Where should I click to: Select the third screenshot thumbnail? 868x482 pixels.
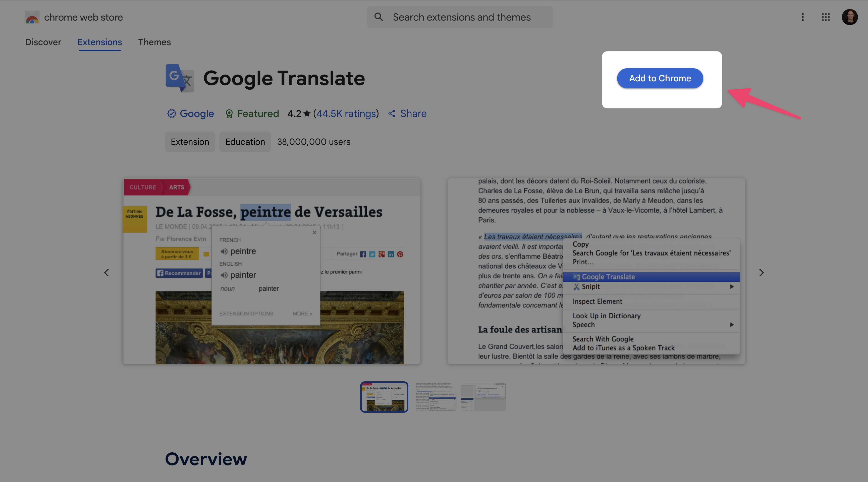tap(483, 397)
